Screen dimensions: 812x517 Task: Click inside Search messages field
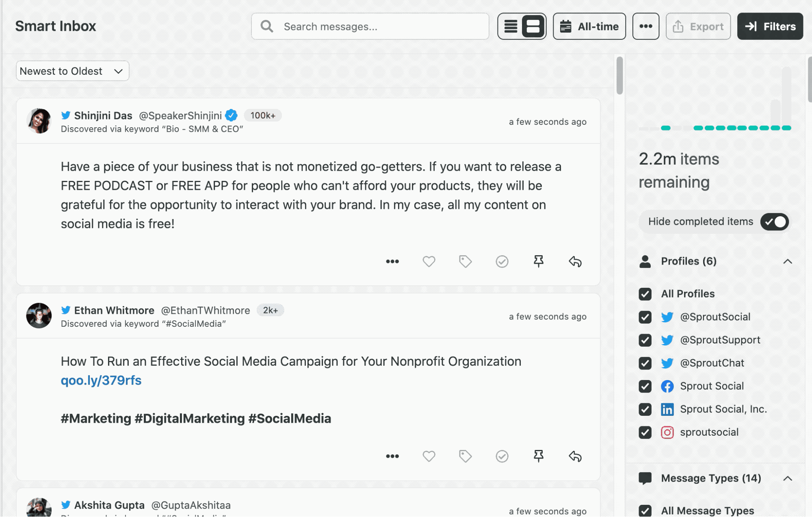[x=370, y=26]
